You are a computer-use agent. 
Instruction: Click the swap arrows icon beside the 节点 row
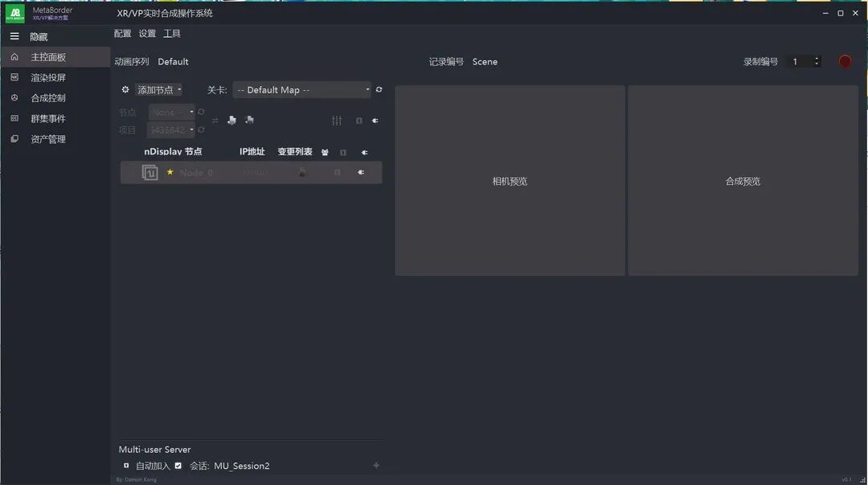[x=215, y=121]
